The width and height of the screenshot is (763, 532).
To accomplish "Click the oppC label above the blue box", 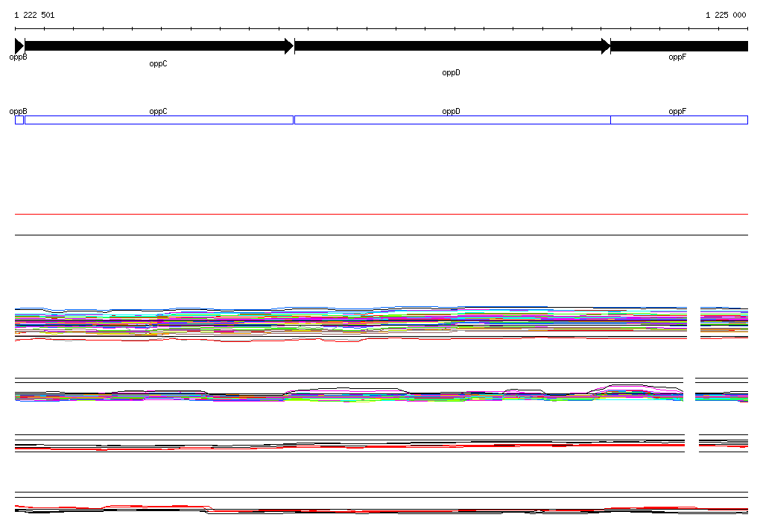I will (x=158, y=112).
